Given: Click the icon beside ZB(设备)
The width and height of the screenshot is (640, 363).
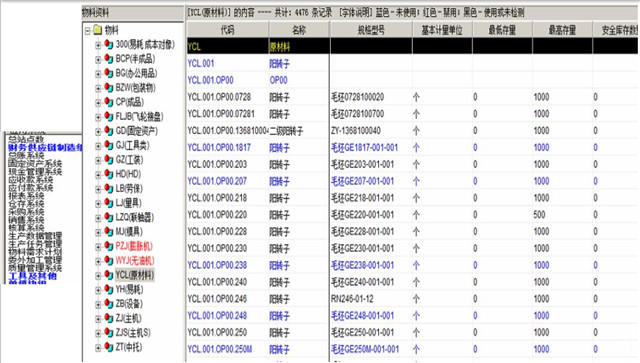Looking at the screenshot, I should [109, 304].
